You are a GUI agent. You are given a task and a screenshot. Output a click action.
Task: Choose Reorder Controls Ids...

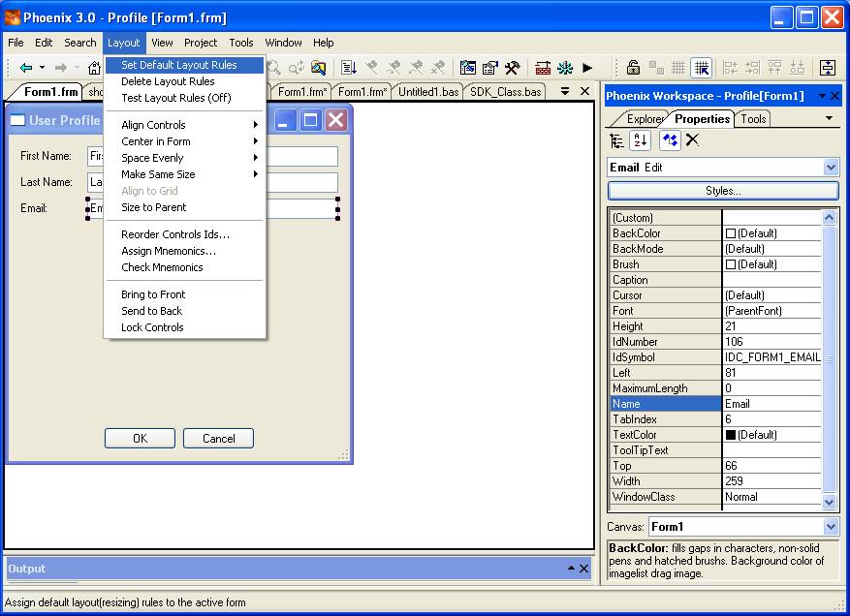(184, 234)
